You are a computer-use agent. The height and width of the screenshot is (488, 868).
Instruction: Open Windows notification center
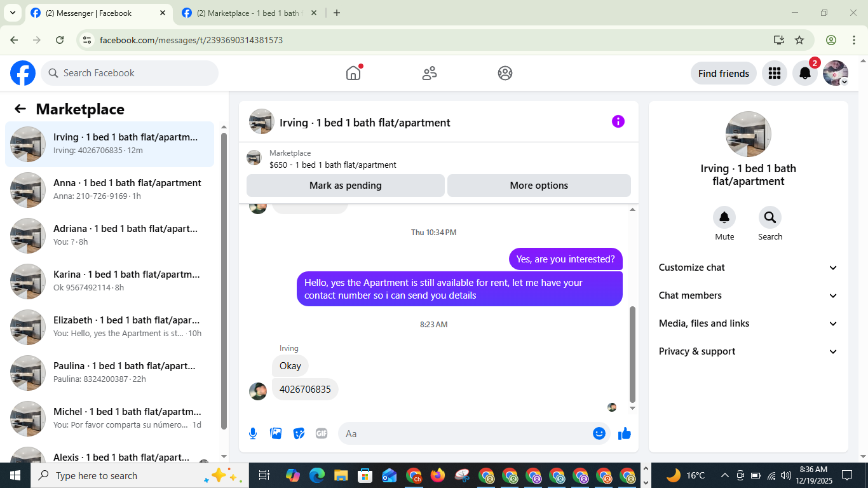[x=847, y=475]
